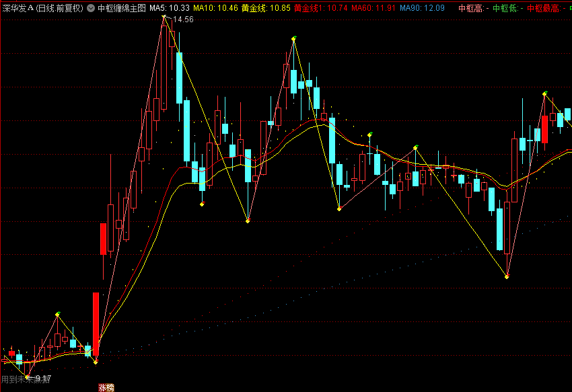Click the 深华发A (日线.前复权) chart title

tap(42, 8)
